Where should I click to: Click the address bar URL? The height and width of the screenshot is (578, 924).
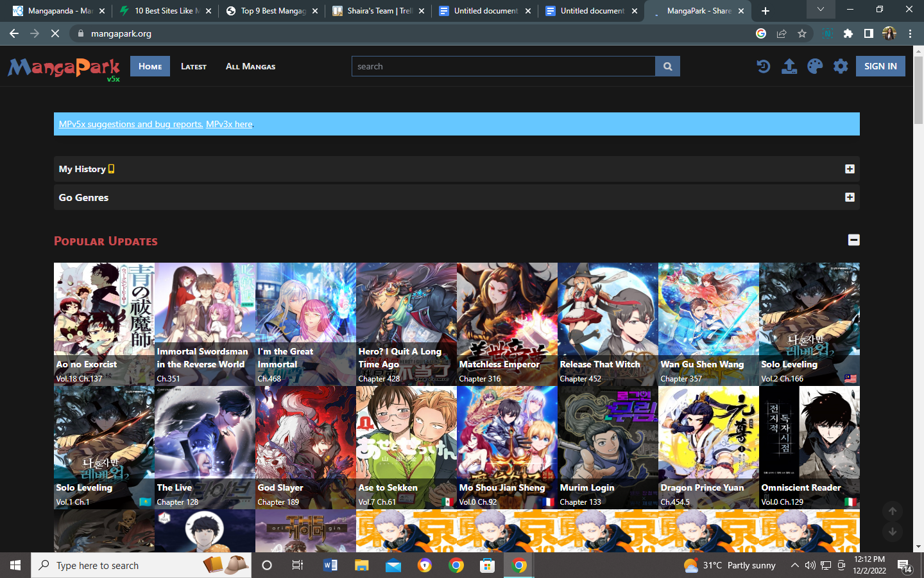(121, 33)
